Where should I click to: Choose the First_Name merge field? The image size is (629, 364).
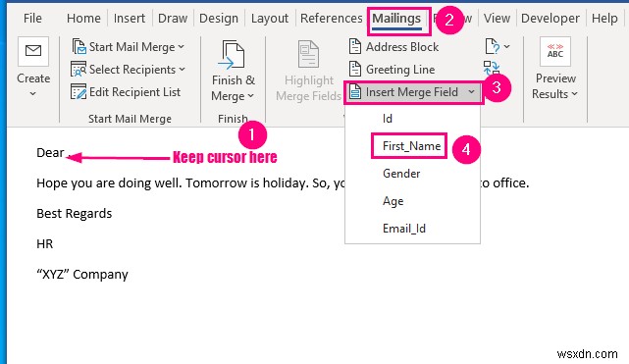click(x=412, y=146)
